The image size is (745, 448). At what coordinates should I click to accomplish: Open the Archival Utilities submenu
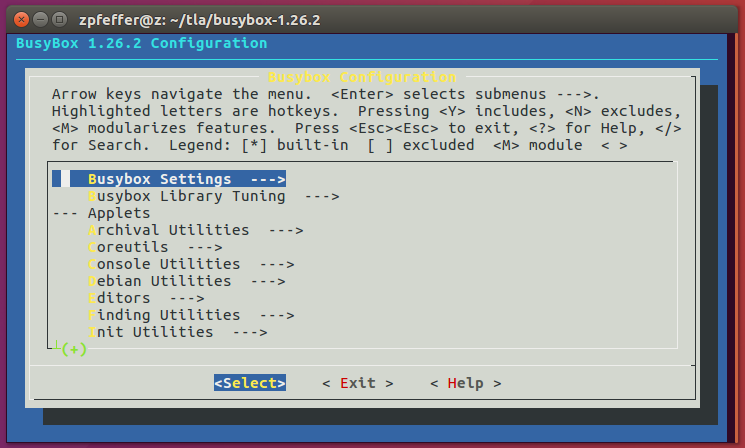pos(195,230)
